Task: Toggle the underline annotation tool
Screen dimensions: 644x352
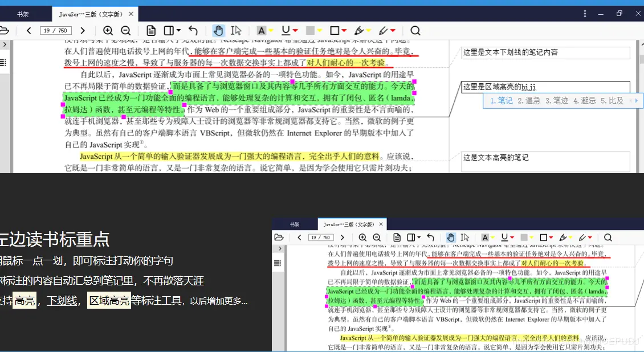Action: pos(286,31)
